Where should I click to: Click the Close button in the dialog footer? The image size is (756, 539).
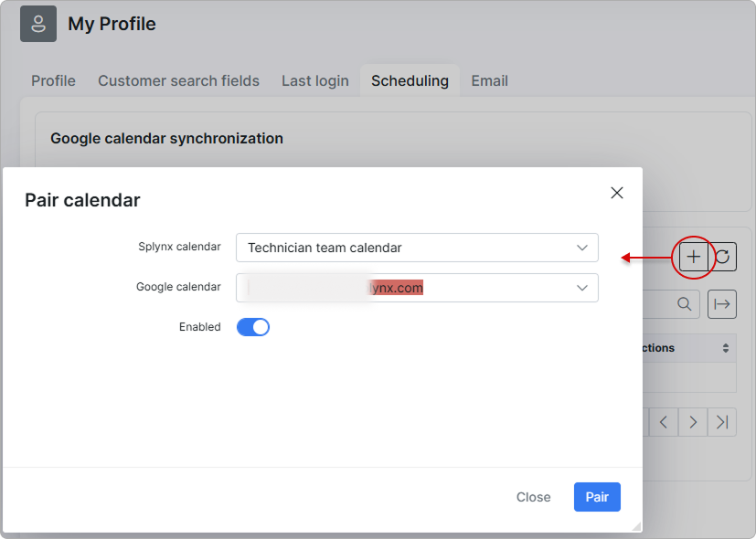click(x=533, y=497)
